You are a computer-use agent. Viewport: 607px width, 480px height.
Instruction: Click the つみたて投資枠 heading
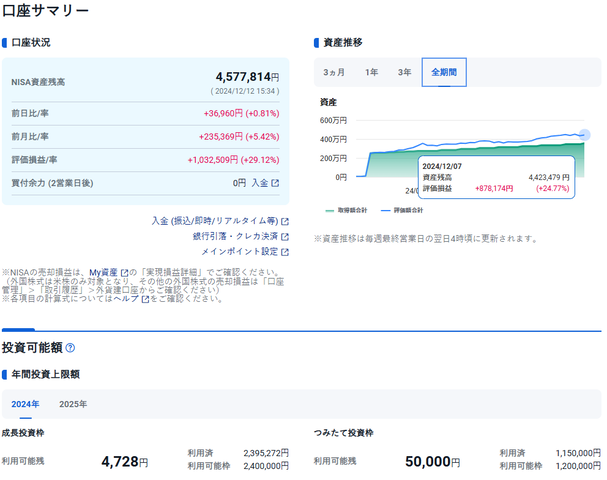(x=344, y=433)
